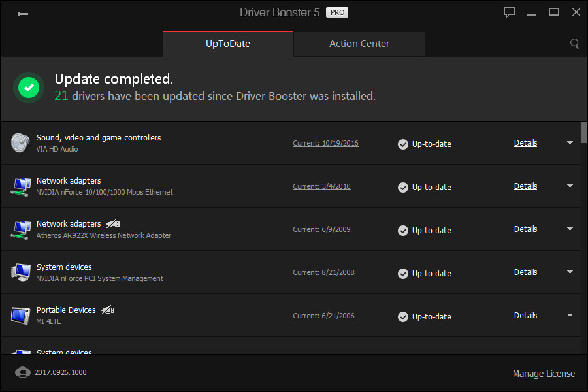Expand the MI 4LTE row dropdown arrow

(570, 316)
